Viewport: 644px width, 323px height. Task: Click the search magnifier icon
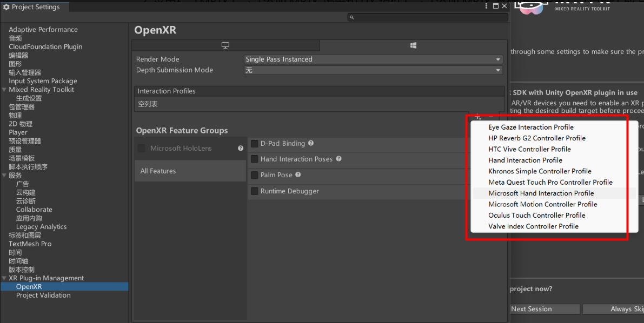click(351, 17)
